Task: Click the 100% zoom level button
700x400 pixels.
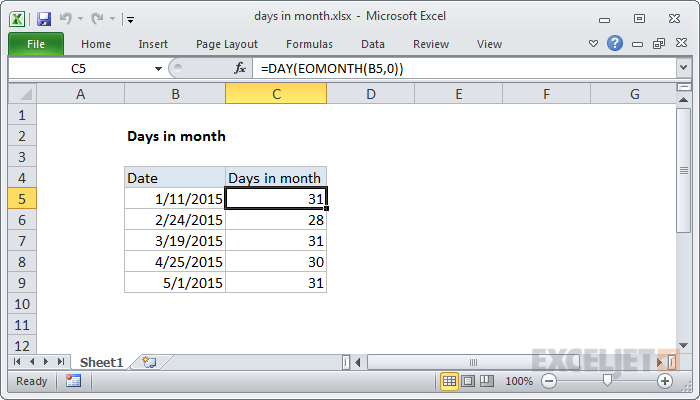Action: 518,381
